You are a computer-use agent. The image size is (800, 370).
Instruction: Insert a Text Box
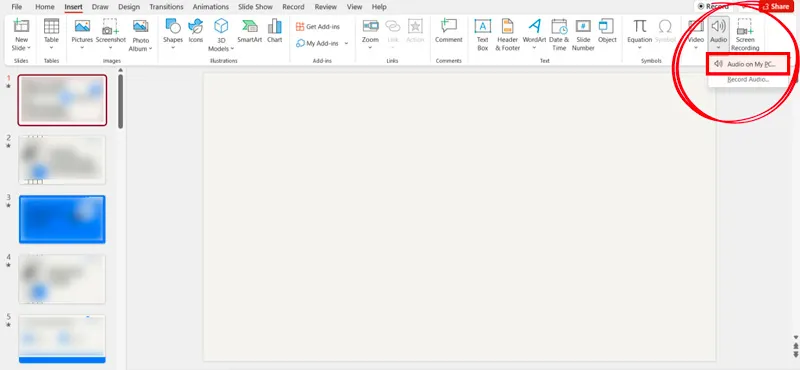click(482, 35)
